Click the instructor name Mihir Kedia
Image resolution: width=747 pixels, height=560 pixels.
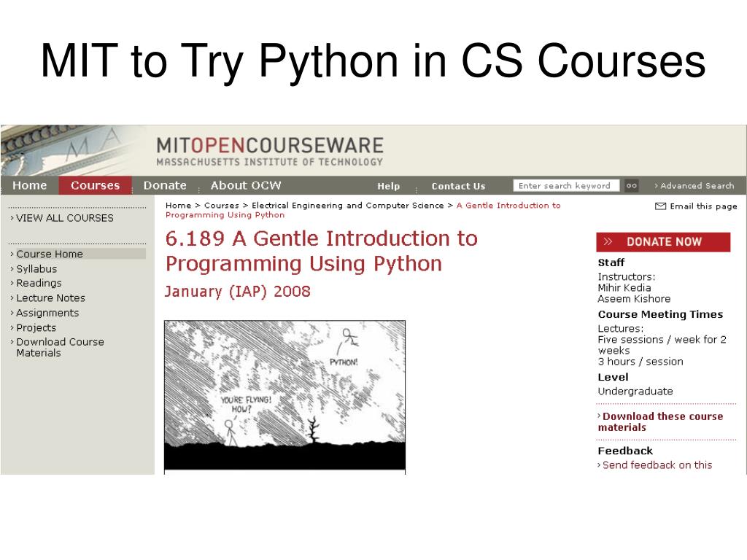pos(624,287)
